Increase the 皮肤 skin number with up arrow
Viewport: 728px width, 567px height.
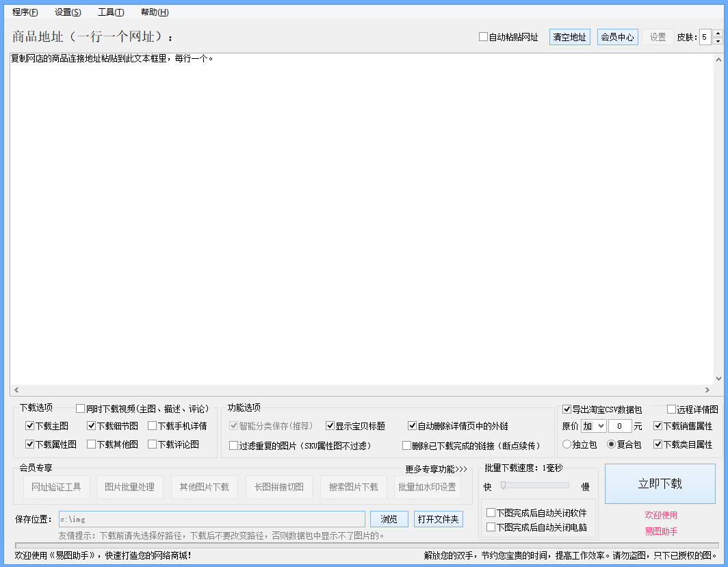(718, 34)
